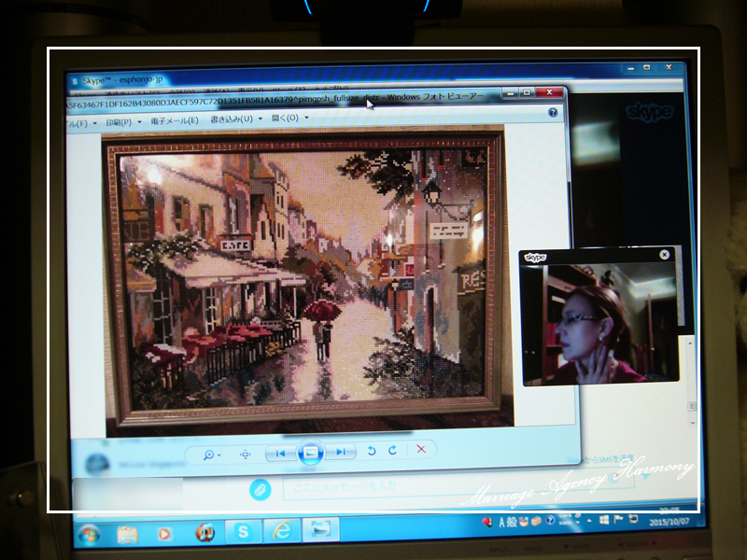Attach a file with the Skype paperclip icon
This screenshot has height=560, width=747.
(261, 489)
